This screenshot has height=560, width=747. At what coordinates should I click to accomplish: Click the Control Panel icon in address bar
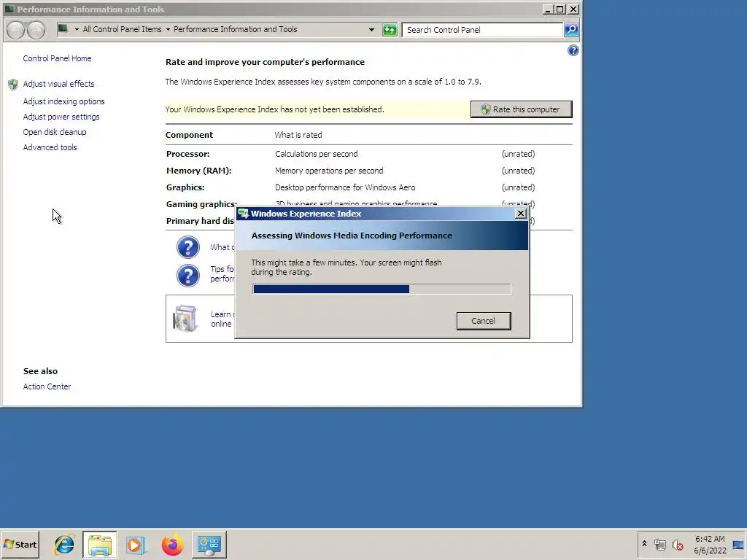coord(63,29)
